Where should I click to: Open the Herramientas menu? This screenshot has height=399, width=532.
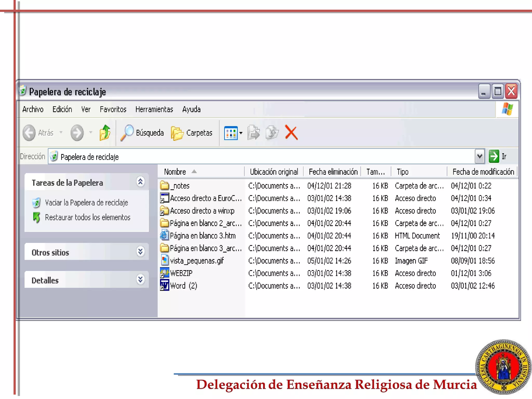click(x=154, y=109)
